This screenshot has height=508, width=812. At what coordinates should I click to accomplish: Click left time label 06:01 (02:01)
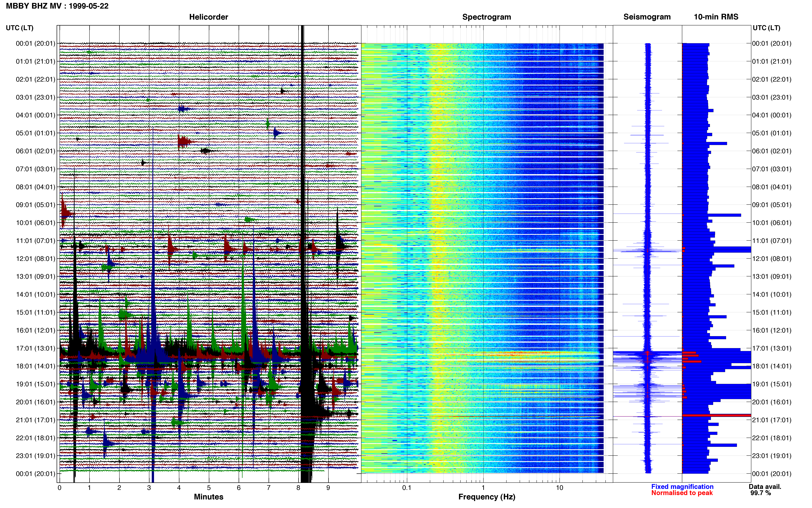[36, 151]
